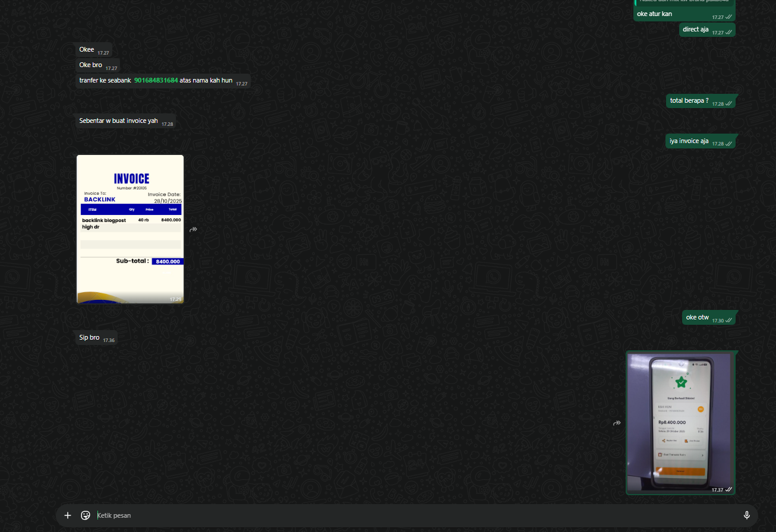Click the account number 901684831684 link

(x=156, y=80)
